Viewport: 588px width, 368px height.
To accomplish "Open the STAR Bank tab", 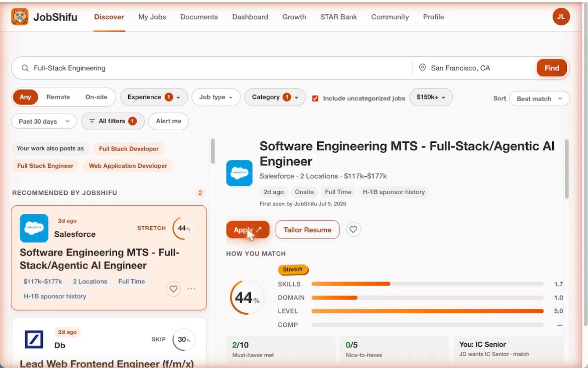I will tap(338, 17).
